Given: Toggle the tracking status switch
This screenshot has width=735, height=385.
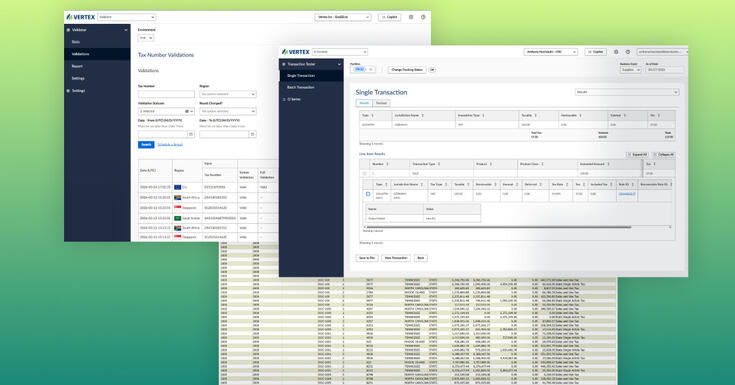Looking at the screenshot, I should click(x=432, y=70).
